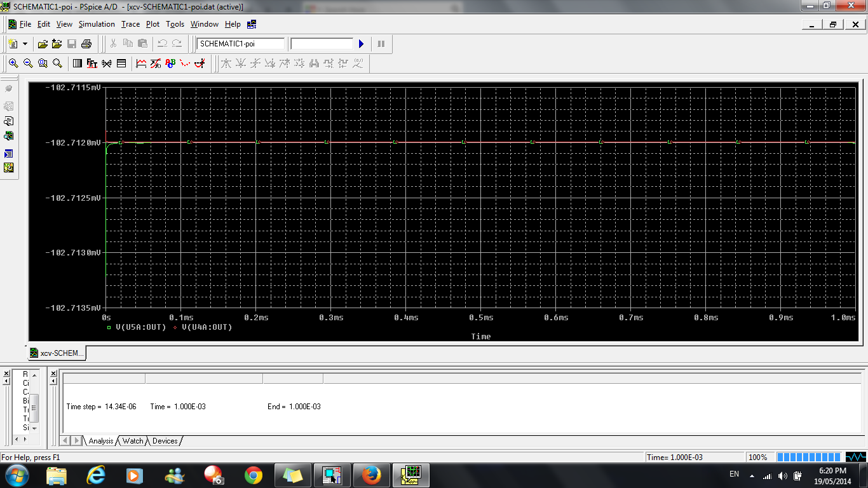Image resolution: width=868 pixels, height=488 pixels.
Task: Switch to the Devices tab
Action: click(x=165, y=440)
